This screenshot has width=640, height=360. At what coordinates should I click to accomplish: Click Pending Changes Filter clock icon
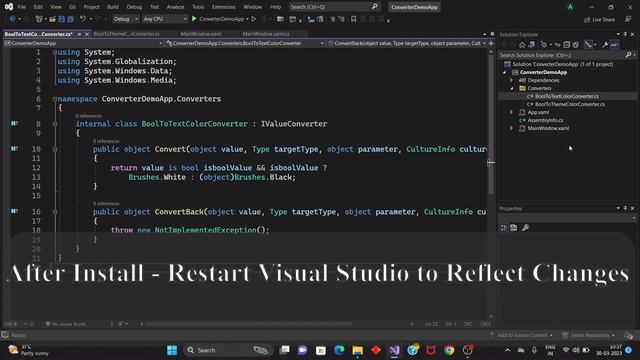pyautogui.click(x=544, y=45)
